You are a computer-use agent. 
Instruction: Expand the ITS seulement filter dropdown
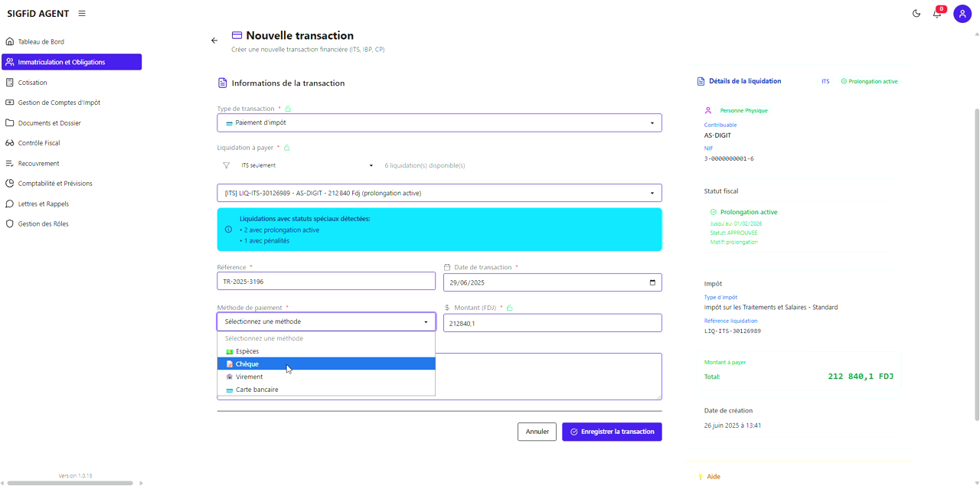pos(306,165)
